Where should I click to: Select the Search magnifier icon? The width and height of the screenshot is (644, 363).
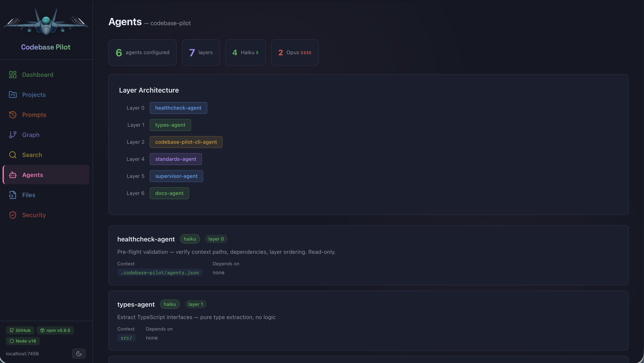(13, 154)
